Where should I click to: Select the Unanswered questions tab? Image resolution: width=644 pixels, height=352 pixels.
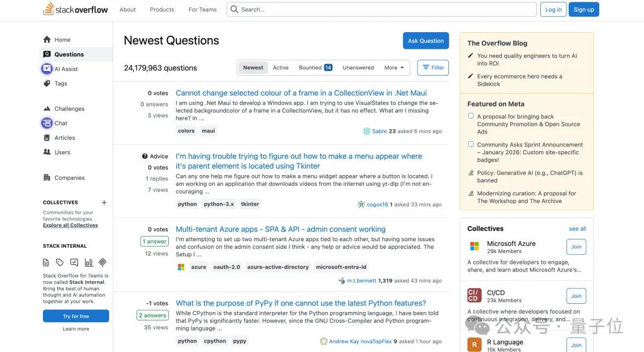(x=358, y=68)
